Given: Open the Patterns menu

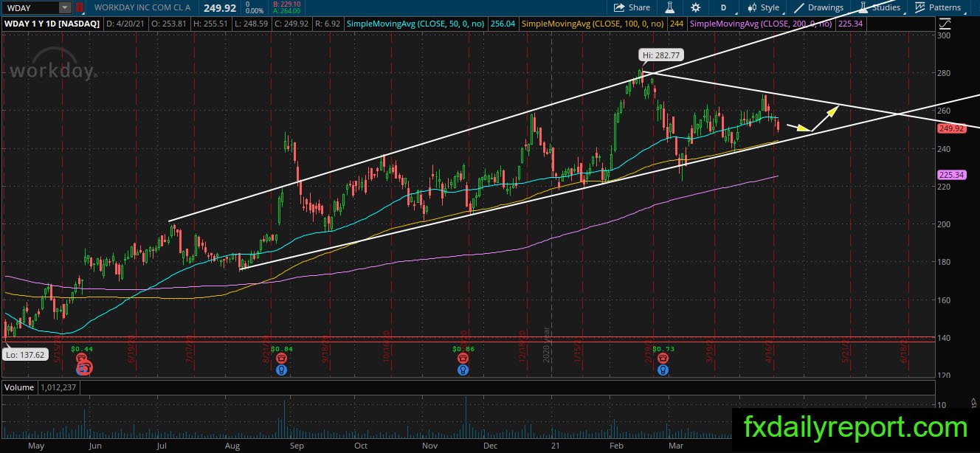Looking at the screenshot, I should tap(937, 7).
